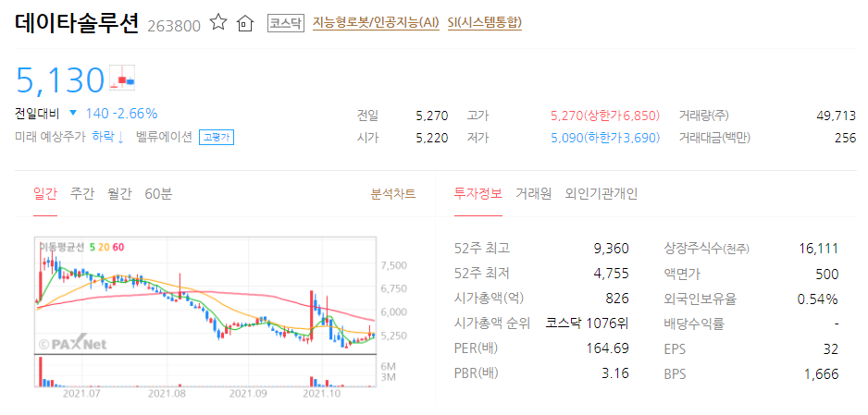Click the 코스닥 1076위 ranking text
Screen dimensions: 868x415
pos(588,323)
